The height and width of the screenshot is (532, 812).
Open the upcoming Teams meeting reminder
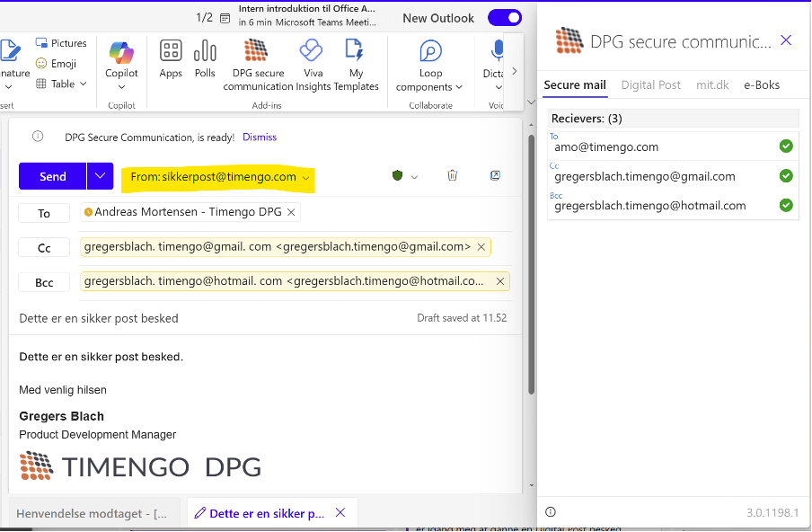click(307, 15)
